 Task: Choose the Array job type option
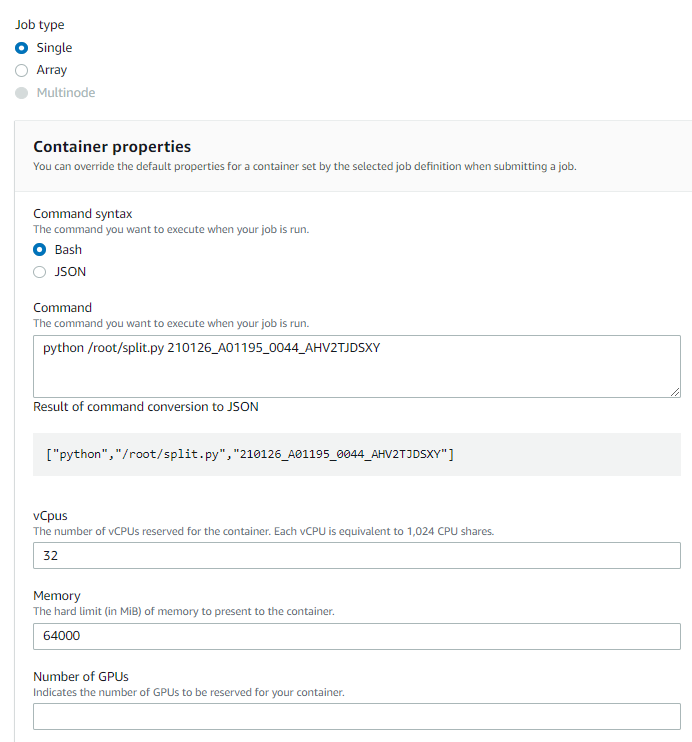[22, 70]
